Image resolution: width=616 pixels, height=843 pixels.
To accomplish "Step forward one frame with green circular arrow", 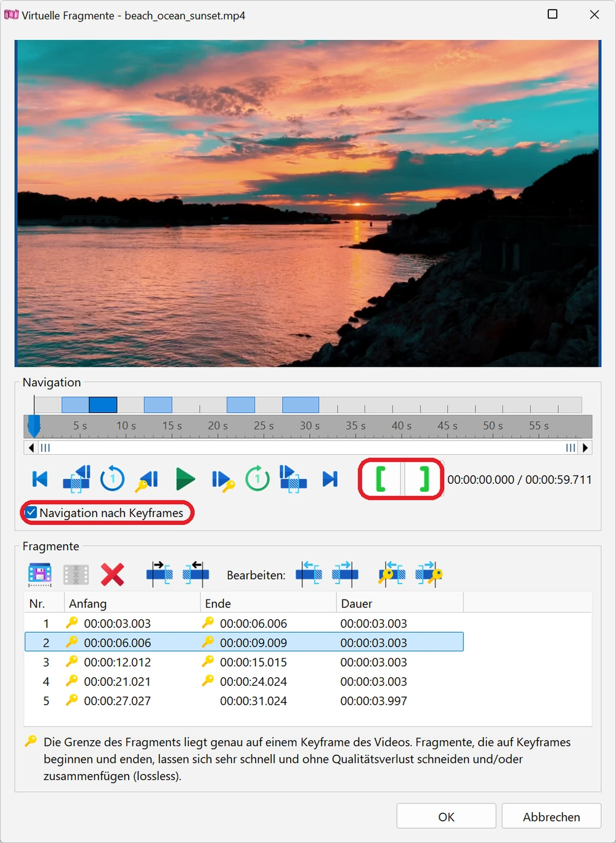I will 257,479.
